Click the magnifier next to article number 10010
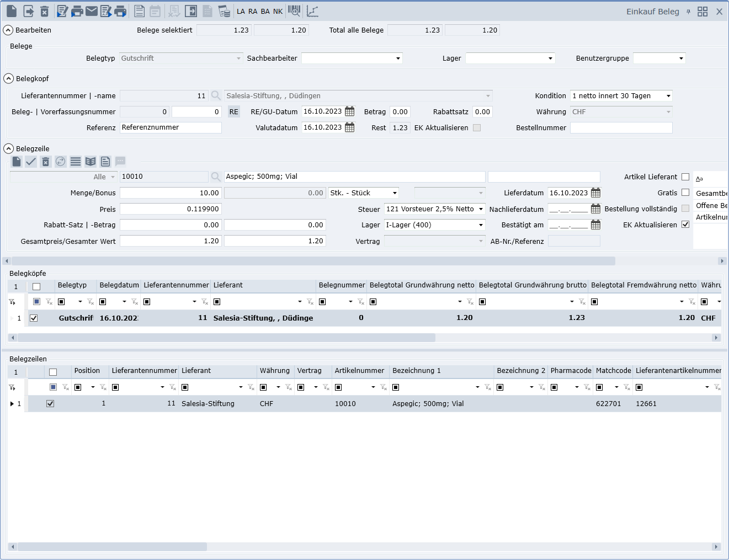 [216, 177]
